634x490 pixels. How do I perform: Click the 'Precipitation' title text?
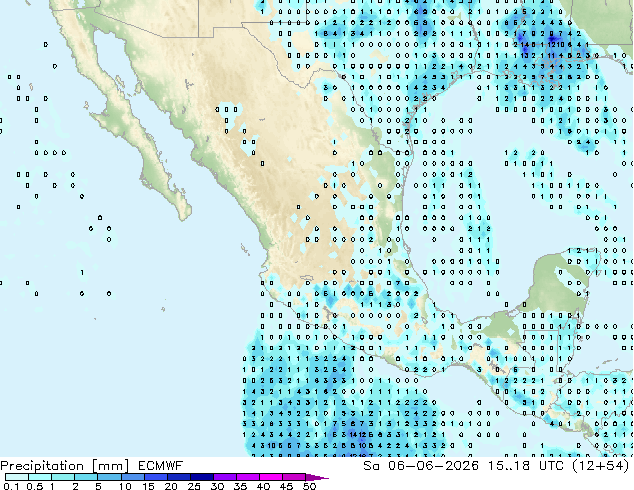tap(42, 466)
